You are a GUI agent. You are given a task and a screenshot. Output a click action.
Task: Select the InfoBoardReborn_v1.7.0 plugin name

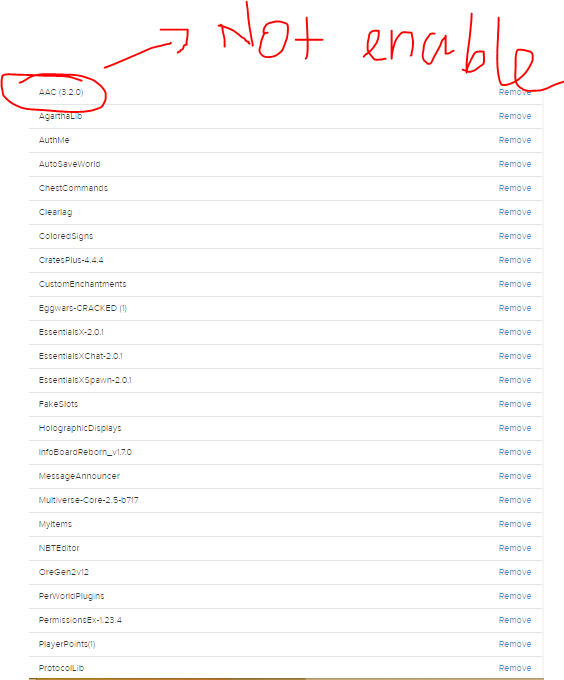coord(85,452)
